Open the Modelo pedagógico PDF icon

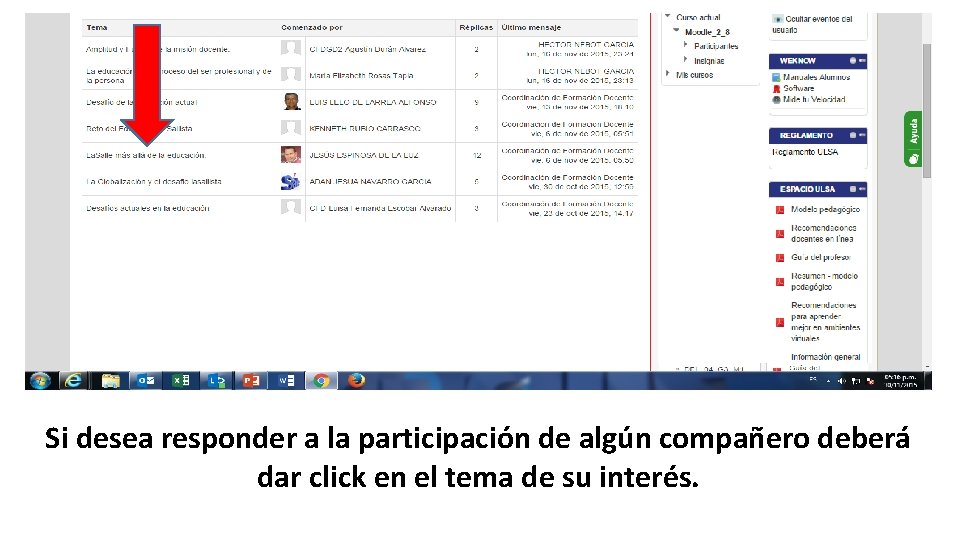tap(780, 210)
